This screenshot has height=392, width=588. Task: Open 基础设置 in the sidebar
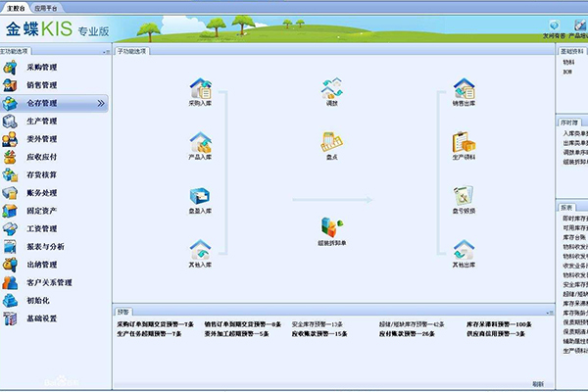(41, 318)
